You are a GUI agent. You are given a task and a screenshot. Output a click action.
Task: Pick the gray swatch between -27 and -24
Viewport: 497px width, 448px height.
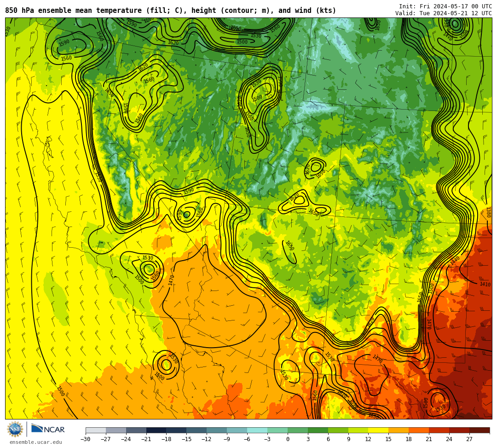[116, 430]
